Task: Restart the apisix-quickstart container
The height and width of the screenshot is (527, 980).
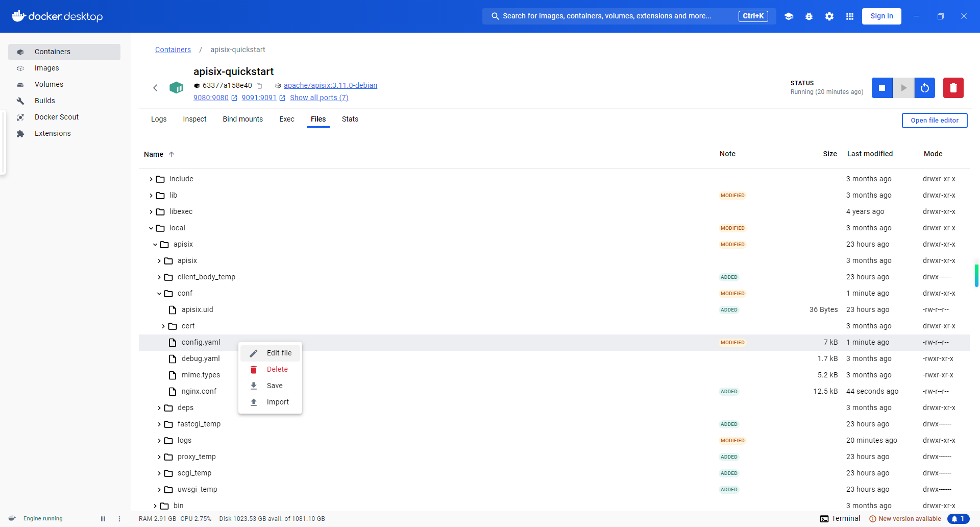Action: click(925, 88)
